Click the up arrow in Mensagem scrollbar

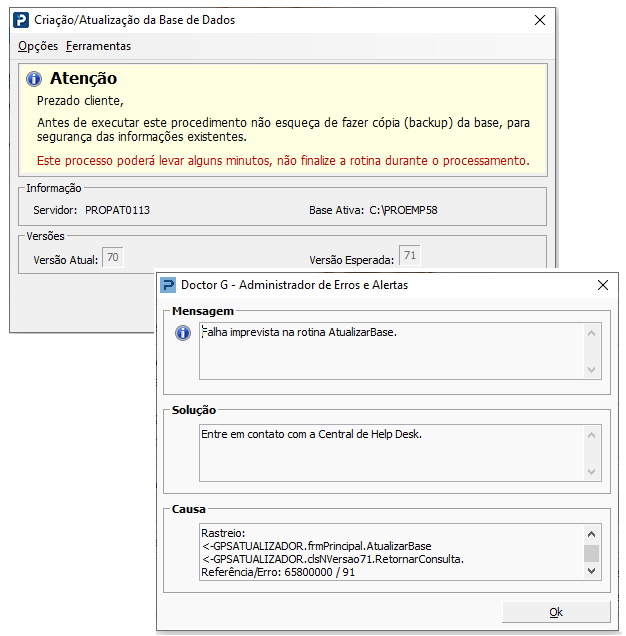[x=592, y=333]
